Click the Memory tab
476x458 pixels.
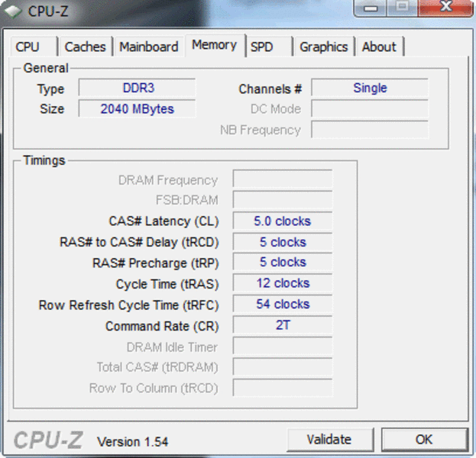215,45
